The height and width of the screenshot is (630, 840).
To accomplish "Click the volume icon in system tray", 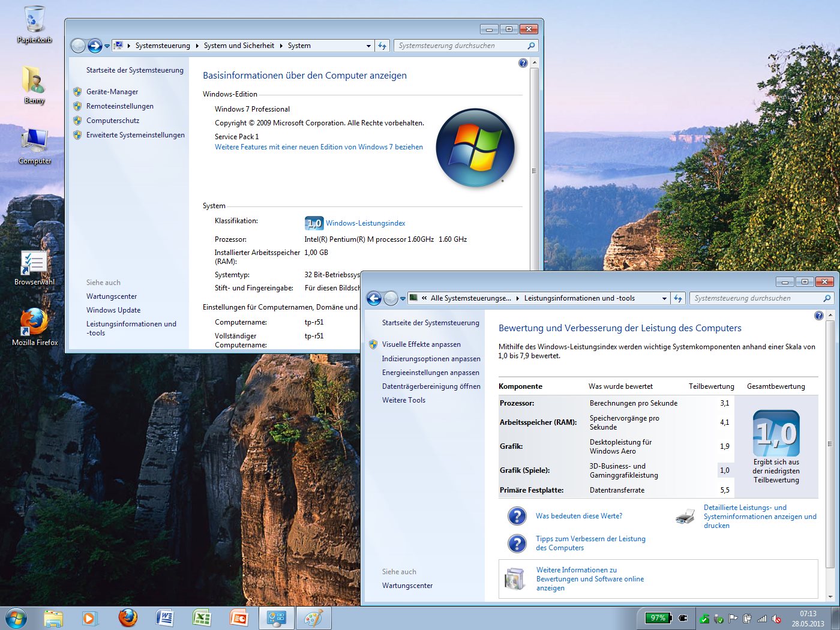I will 776,619.
